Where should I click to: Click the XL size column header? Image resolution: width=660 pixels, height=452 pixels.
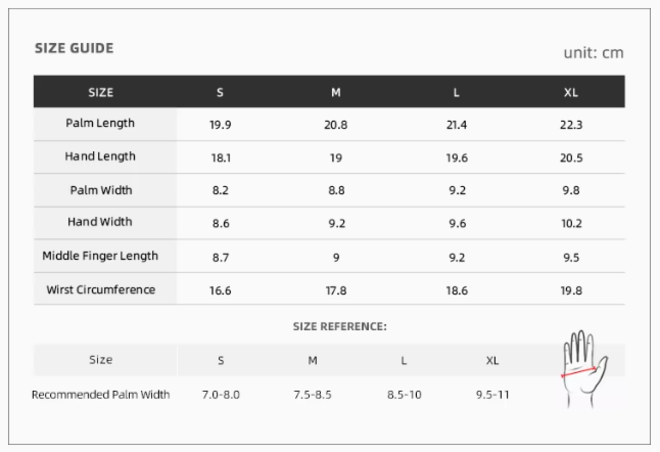click(x=571, y=92)
